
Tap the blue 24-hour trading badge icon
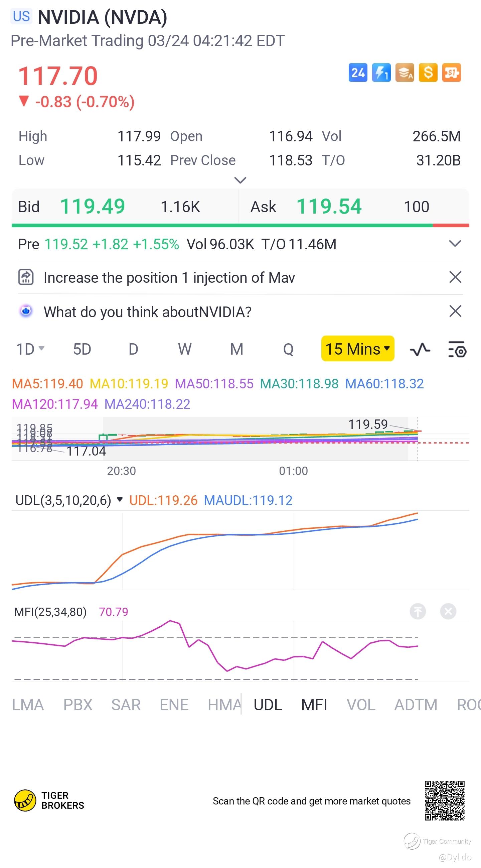[358, 73]
